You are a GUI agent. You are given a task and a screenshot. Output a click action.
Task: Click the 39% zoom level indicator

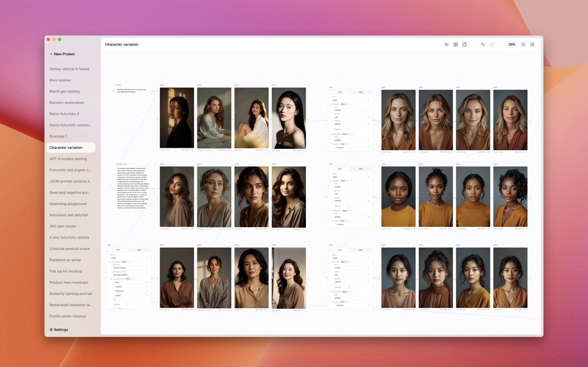point(512,44)
